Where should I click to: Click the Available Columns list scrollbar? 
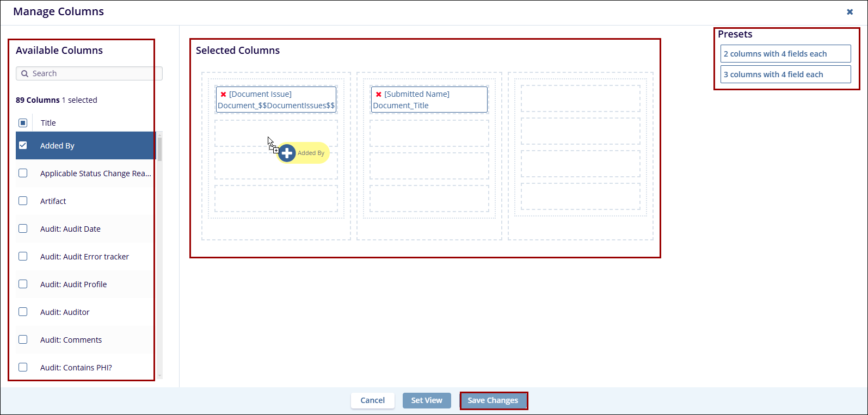coord(159,150)
